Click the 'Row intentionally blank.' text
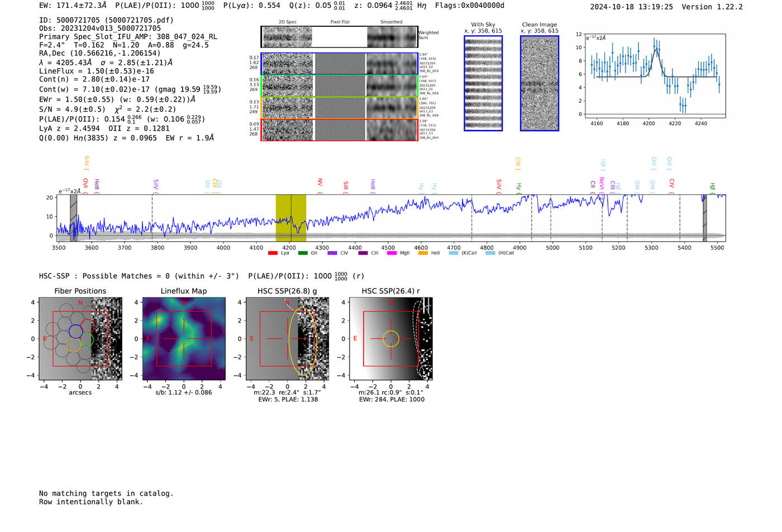Screen dimensions: 782x532 coord(91,502)
